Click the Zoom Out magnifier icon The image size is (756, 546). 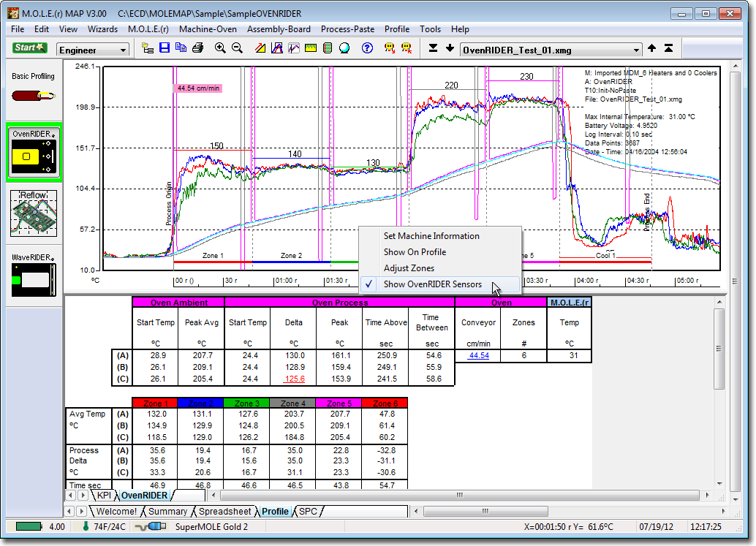point(237,48)
